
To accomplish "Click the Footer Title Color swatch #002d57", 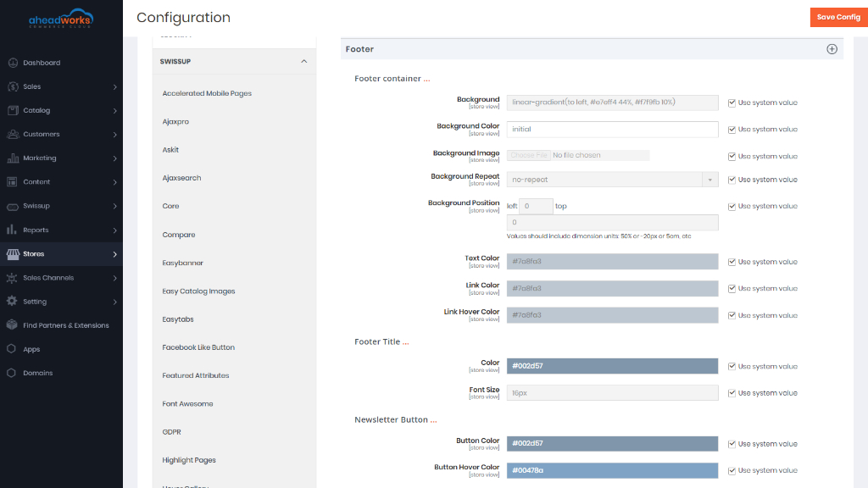I will (612, 366).
